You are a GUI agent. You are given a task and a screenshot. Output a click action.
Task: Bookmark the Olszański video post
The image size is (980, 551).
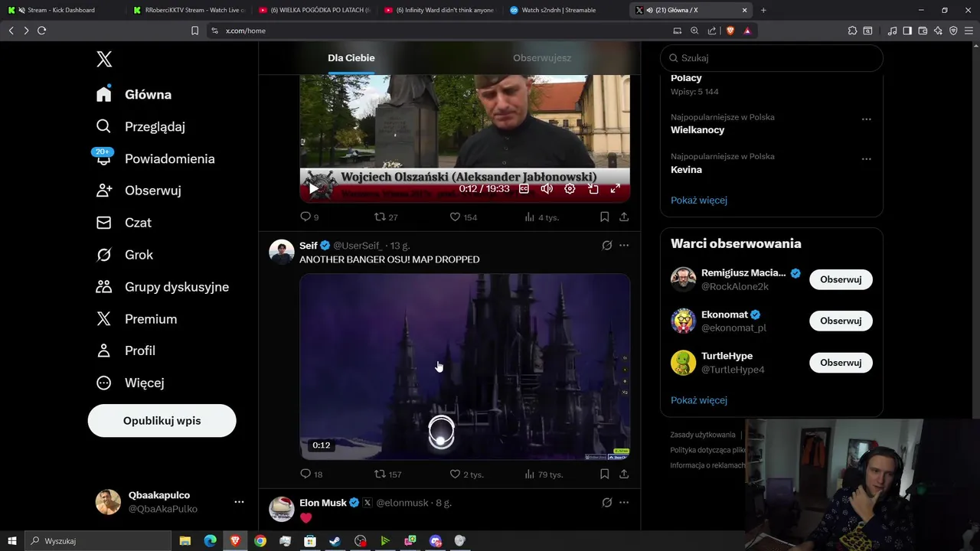(604, 217)
